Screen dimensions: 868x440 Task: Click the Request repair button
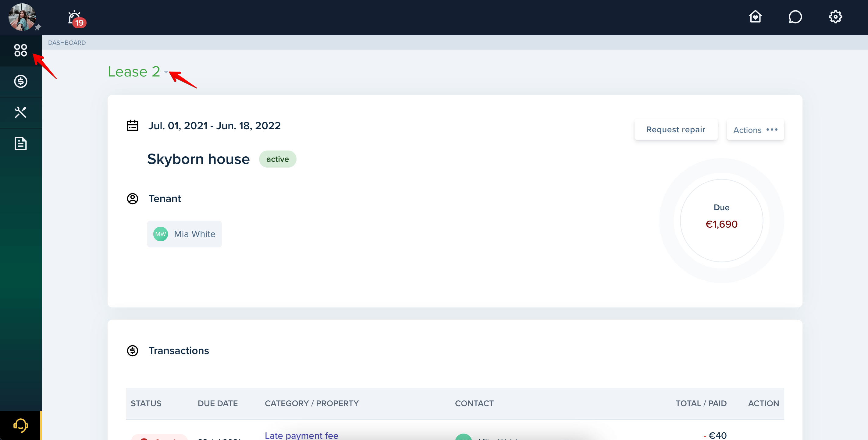click(x=676, y=130)
